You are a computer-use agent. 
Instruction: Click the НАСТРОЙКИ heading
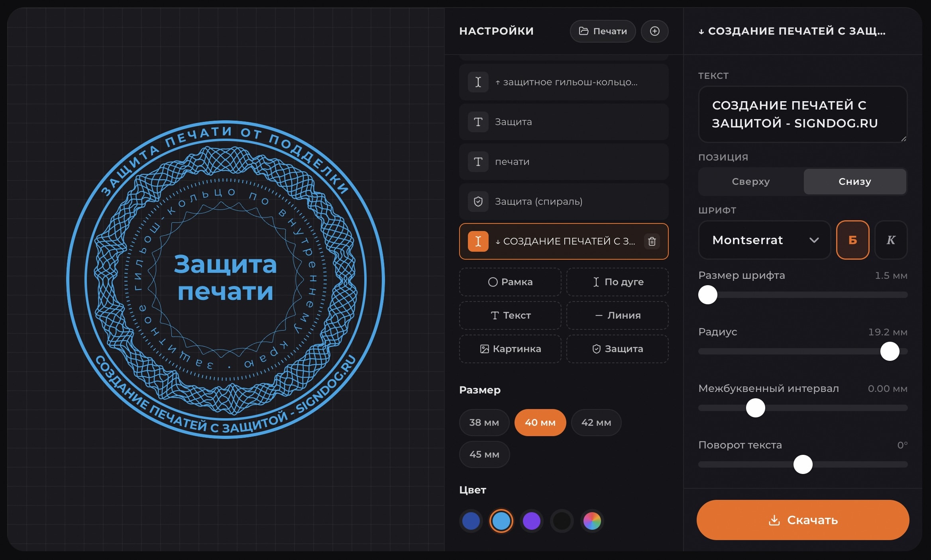496,31
